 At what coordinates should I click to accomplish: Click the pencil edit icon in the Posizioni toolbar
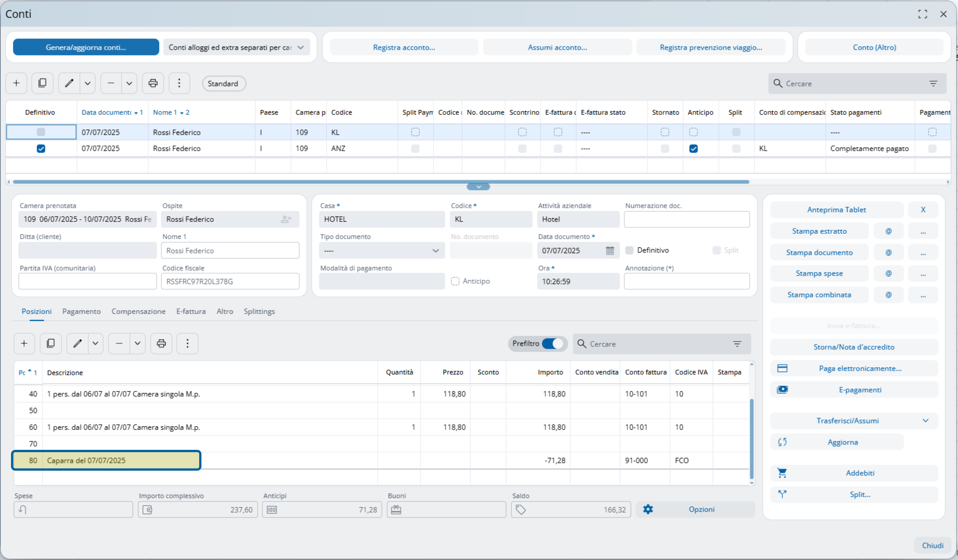78,344
